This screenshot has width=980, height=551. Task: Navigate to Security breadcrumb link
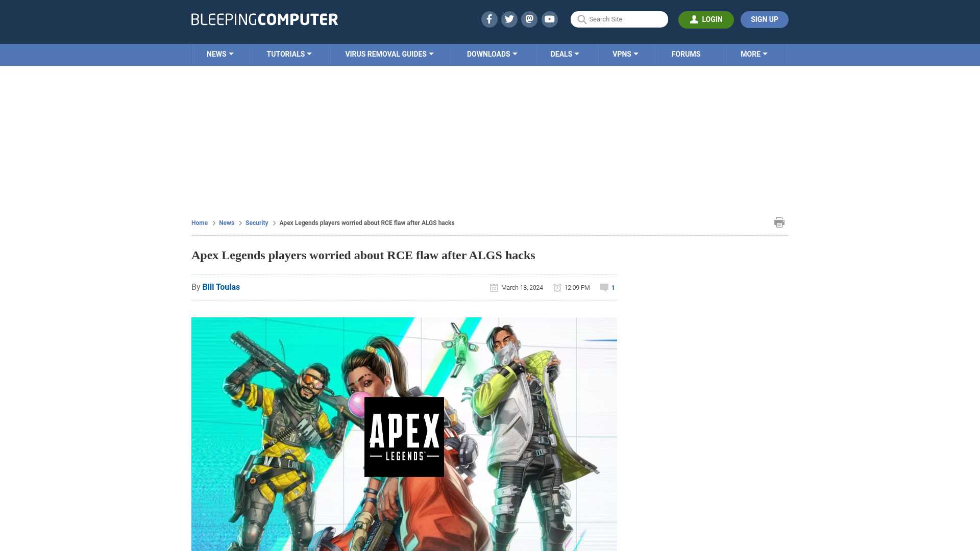click(x=256, y=222)
